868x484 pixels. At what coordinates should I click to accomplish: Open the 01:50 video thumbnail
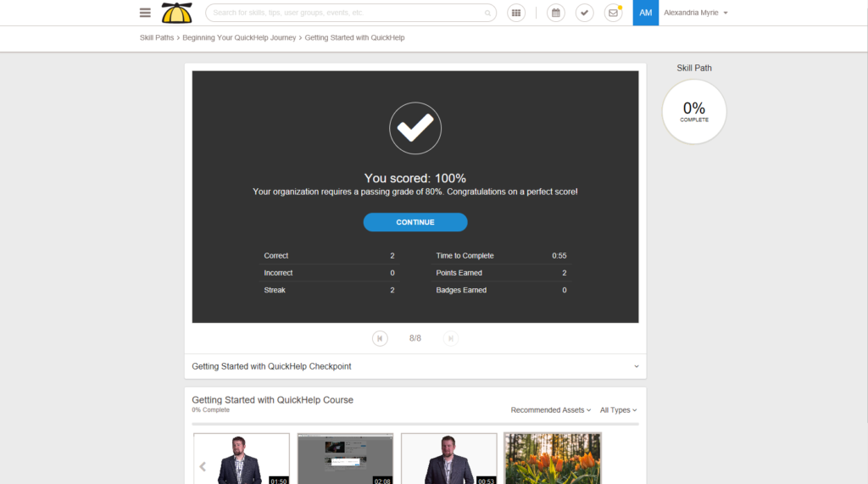[242, 459]
